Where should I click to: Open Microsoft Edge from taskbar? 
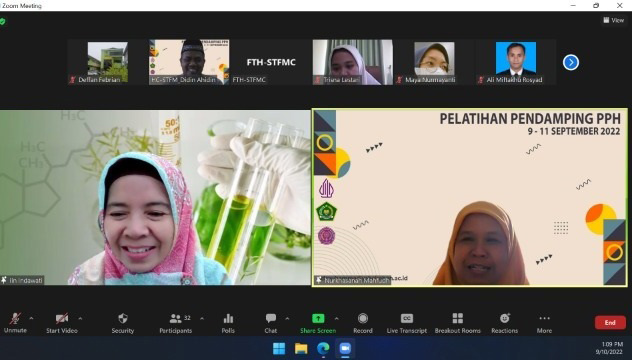coord(323,348)
